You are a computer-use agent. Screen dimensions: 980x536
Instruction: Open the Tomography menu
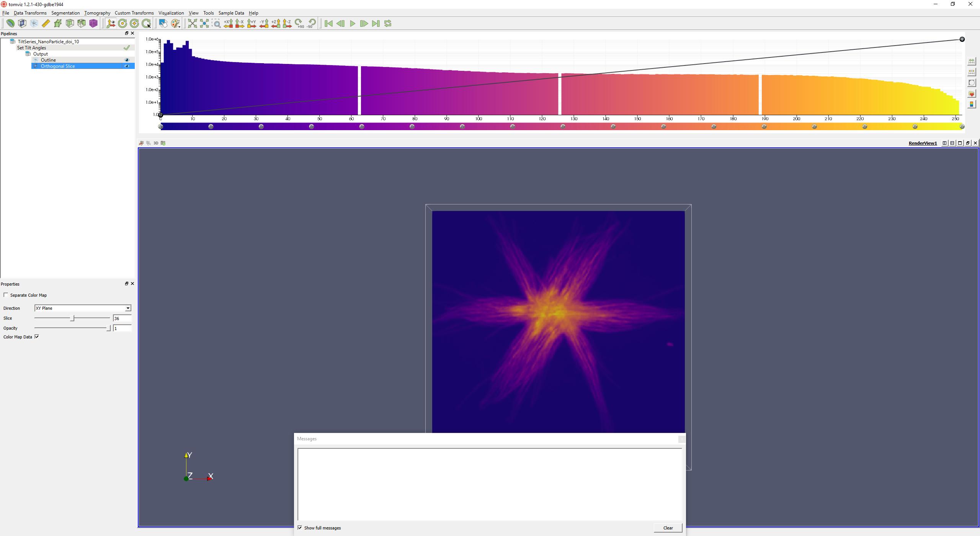tap(97, 13)
